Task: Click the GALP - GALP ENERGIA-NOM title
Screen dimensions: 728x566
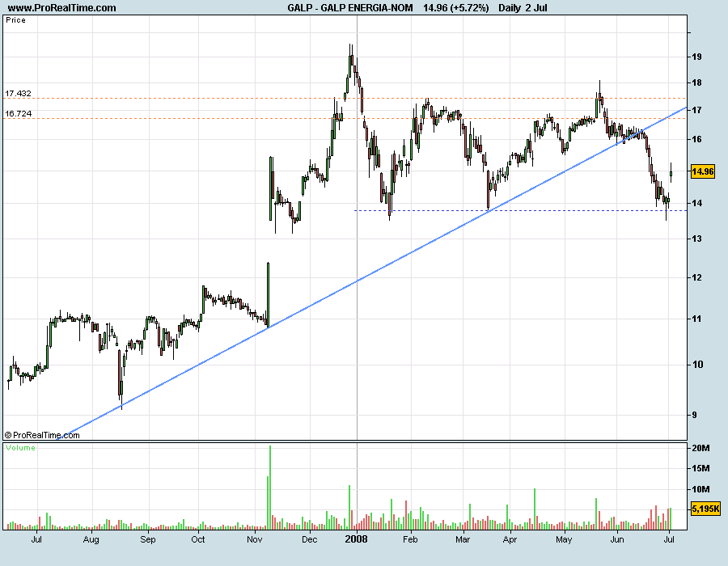Action: 350,8
